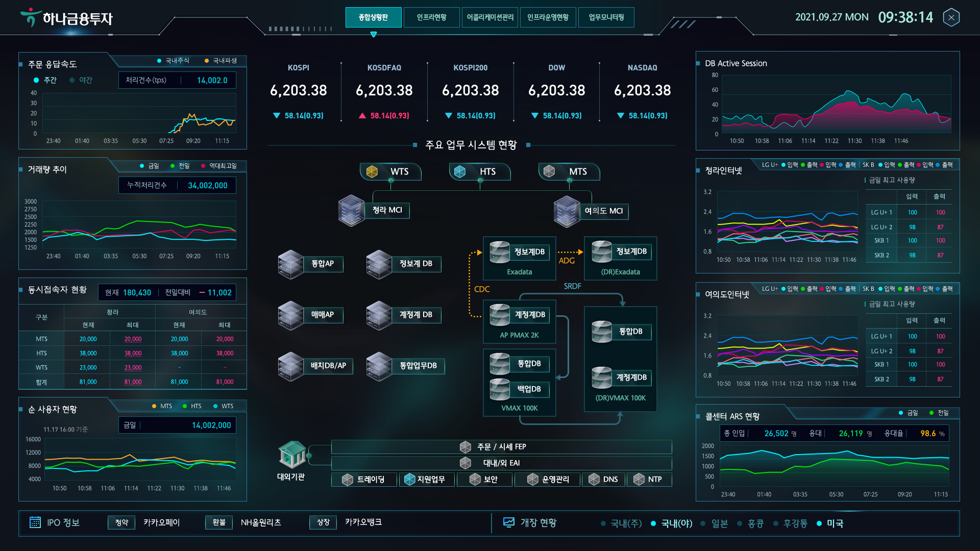This screenshot has height=551, width=980.
Task: Toggle MTS legend in 순 사용자 현황
Action: [162, 406]
